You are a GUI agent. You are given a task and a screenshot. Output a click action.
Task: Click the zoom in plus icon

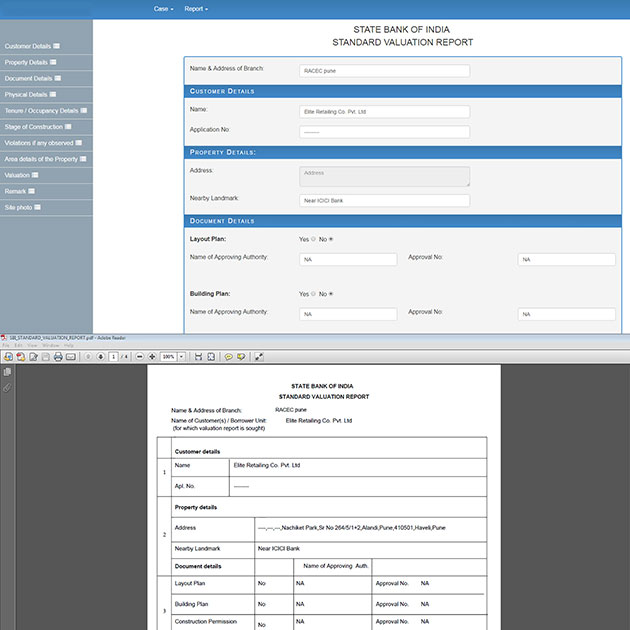pyautogui.click(x=152, y=356)
